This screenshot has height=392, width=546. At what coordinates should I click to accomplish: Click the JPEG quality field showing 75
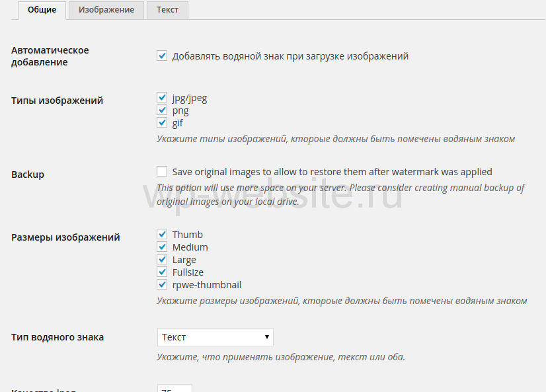175,389
